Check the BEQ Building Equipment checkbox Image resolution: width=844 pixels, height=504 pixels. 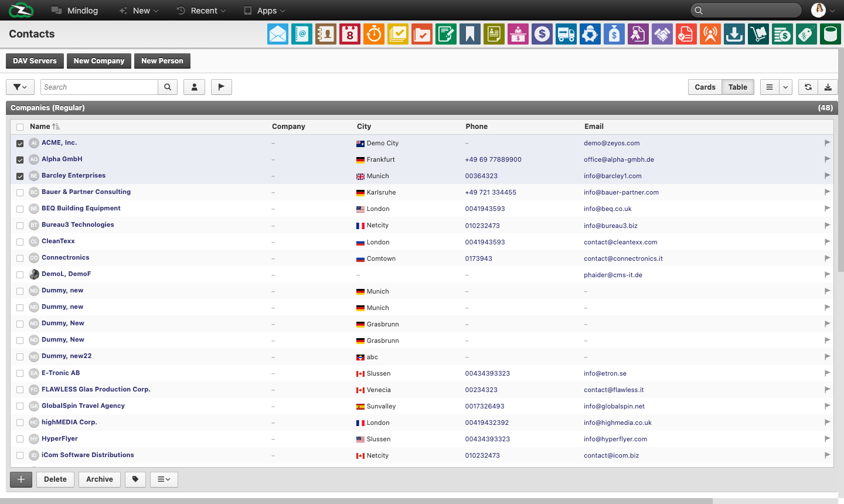(20, 209)
